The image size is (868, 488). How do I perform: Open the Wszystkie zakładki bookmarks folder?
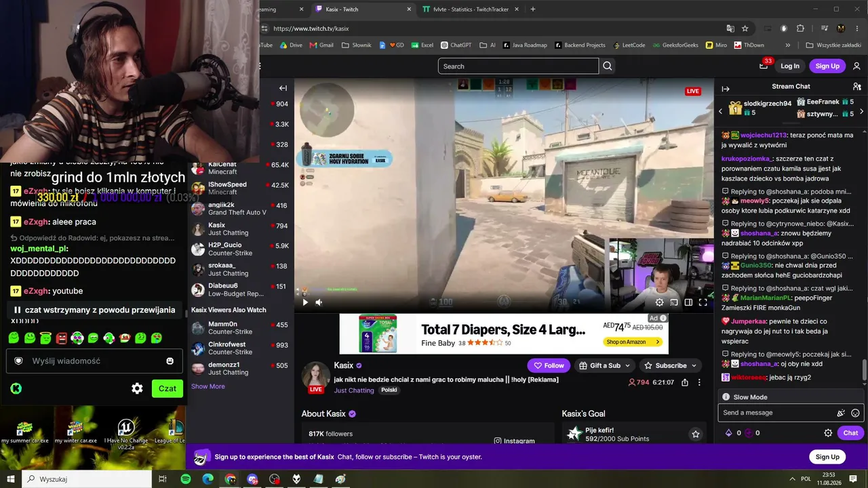[835, 45]
